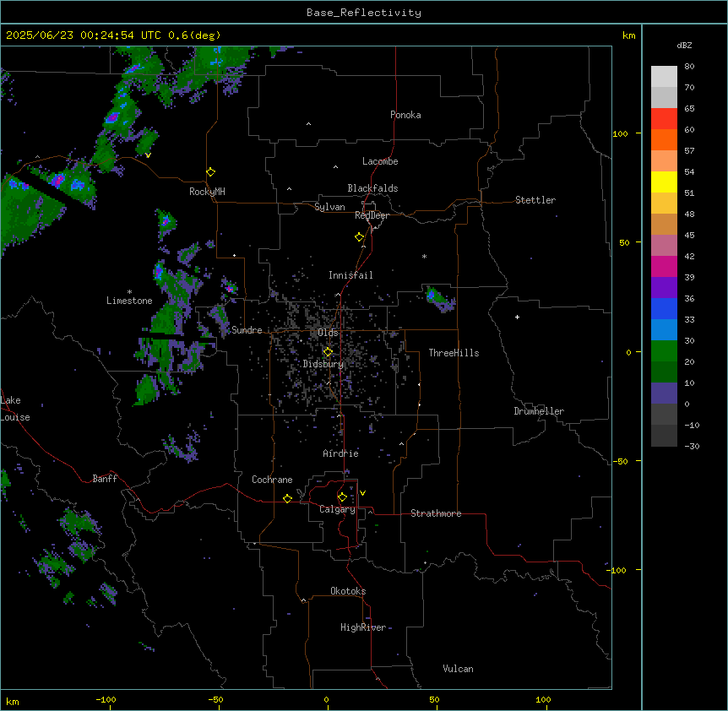Viewport: 728px width, 711px height.
Task: Click the white asterisk east of Innisfail
Action: (424, 256)
